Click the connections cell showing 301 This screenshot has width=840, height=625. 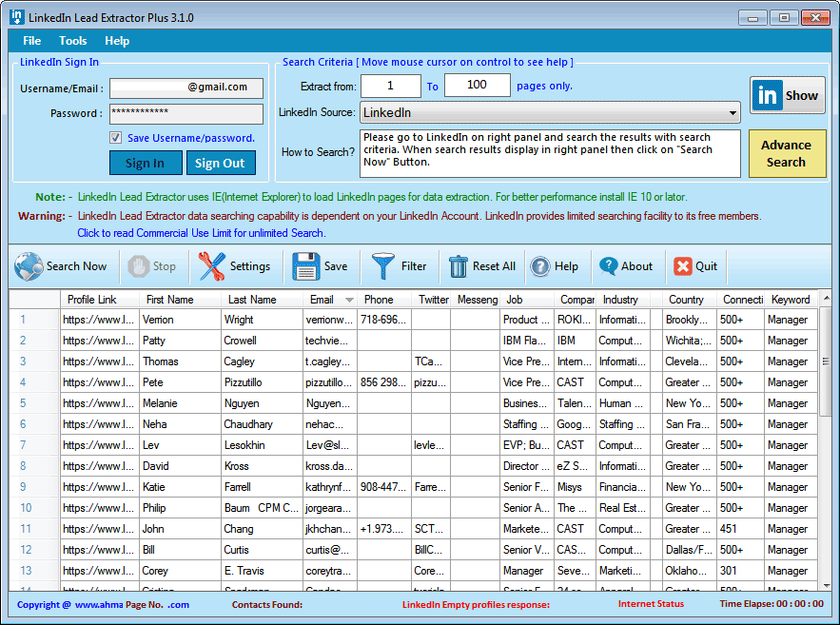(740, 571)
